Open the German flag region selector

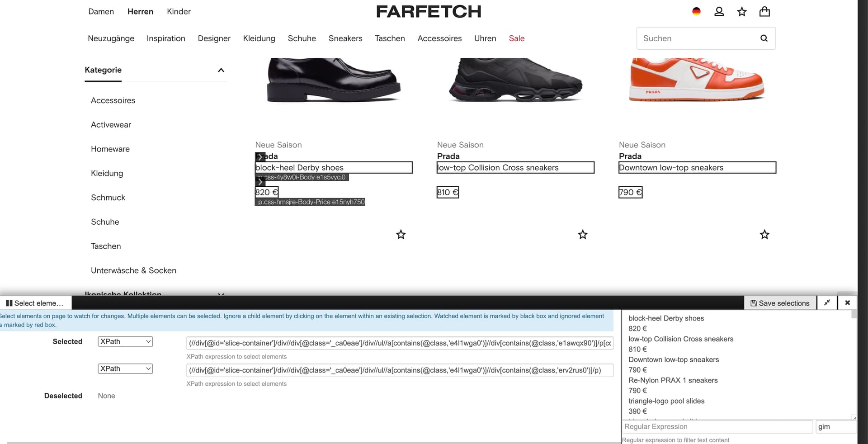[x=696, y=11]
